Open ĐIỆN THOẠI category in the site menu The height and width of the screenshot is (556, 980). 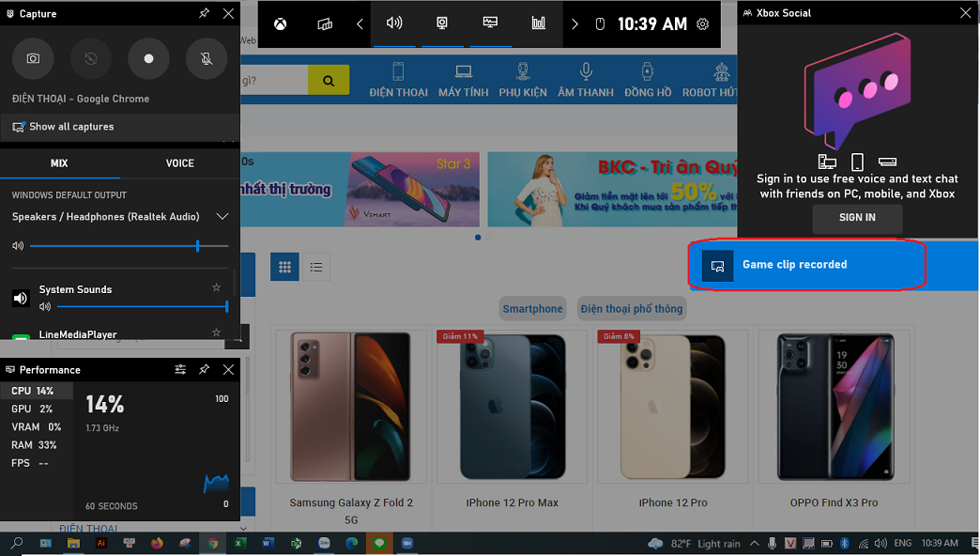click(x=398, y=80)
